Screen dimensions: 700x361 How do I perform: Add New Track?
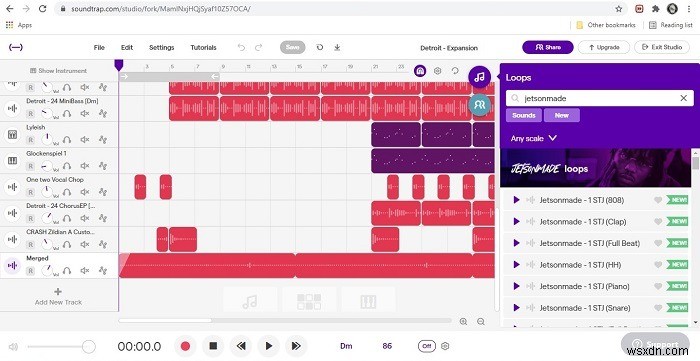click(58, 296)
